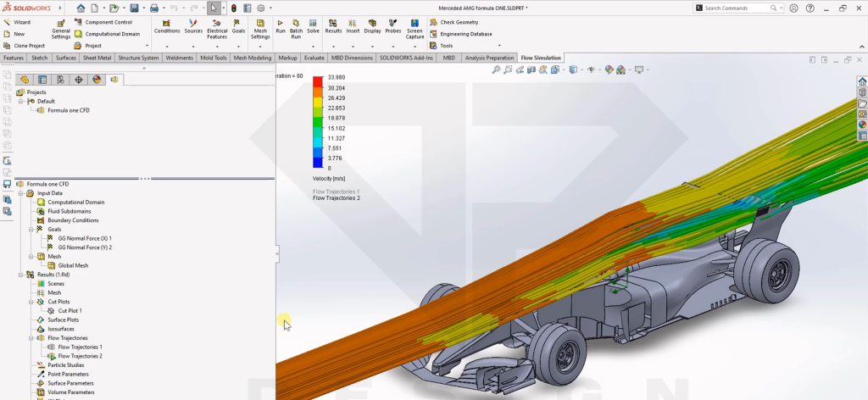Open the Sheet Metal tab
Viewport: 868px width, 400px height.
pyautogui.click(x=97, y=58)
